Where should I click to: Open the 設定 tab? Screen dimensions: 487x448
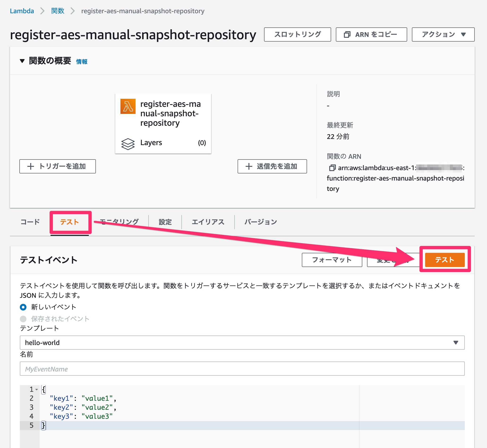click(165, 222)
